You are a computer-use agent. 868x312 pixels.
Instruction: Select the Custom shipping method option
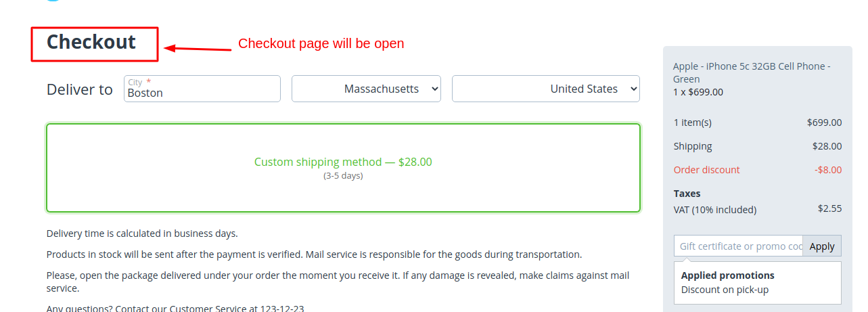(342, 162)
